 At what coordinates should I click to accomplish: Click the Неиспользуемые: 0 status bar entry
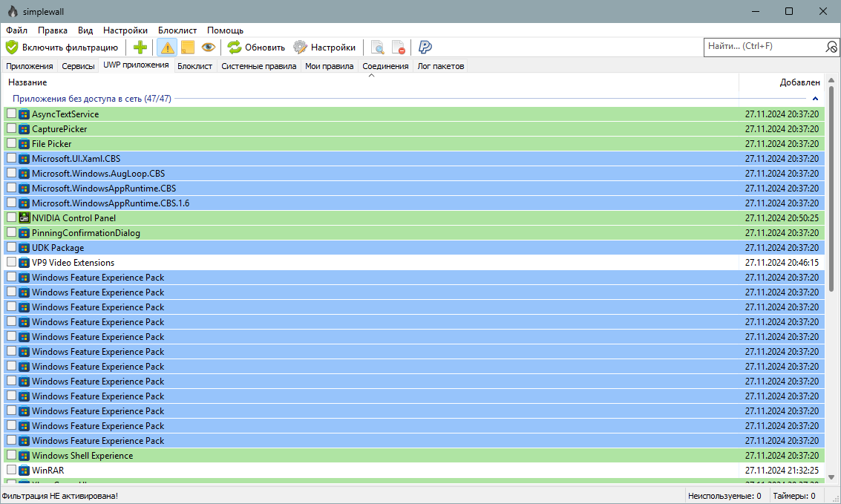pyautogui.click(x=724, y=496)
